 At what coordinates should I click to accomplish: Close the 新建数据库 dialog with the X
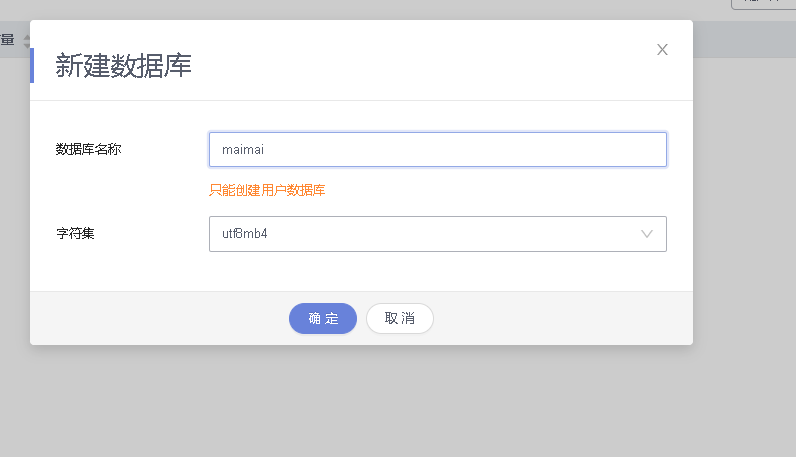(x=662, y=50)
